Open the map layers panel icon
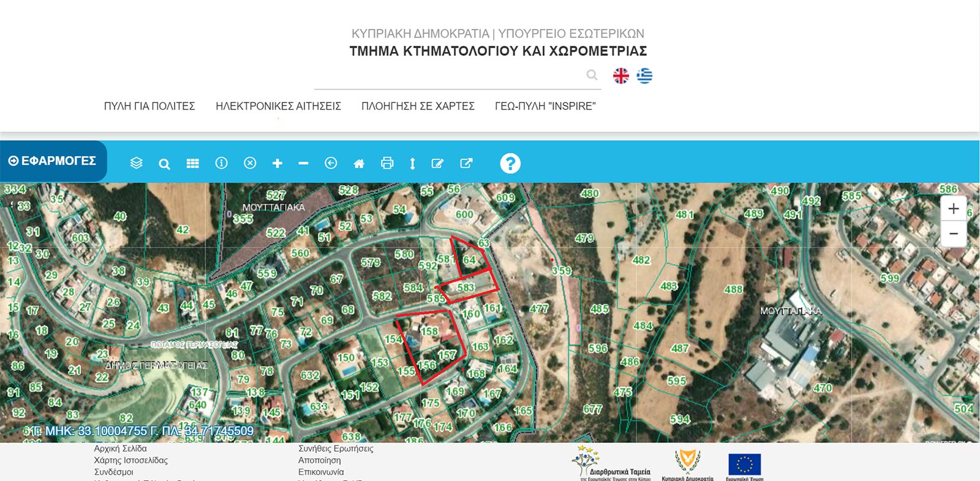The width and height of the screenshot is (980, 481). point(137,163)
